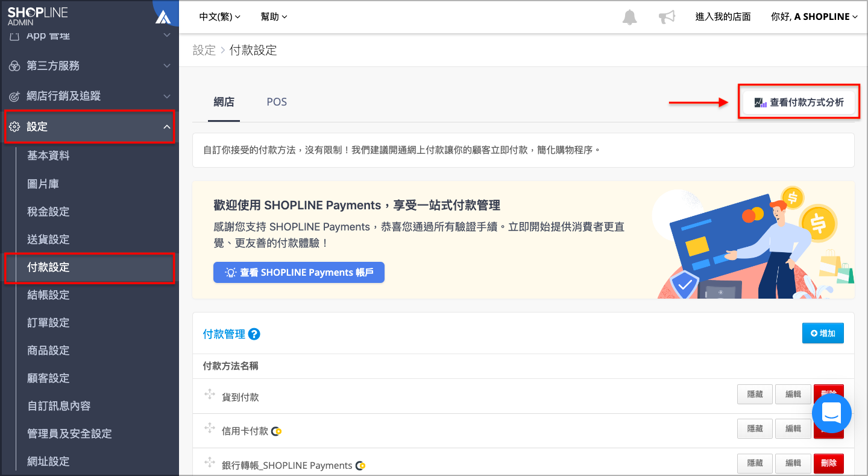Screen dimensions: 868x476
Task: Click 編輯 for 銀行轉帳_SHOPLINE Payments
Action: pyautogui.click(x=793, y=463)
